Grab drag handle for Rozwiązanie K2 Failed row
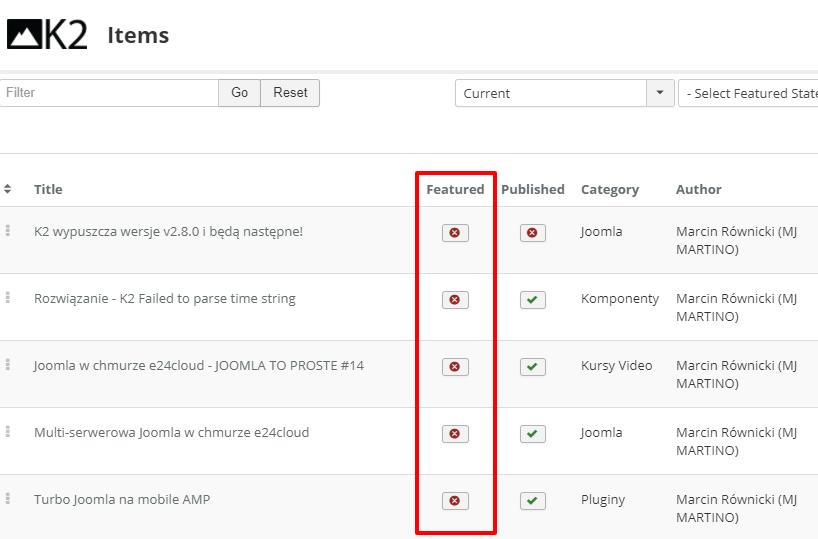 coord(8,297)
